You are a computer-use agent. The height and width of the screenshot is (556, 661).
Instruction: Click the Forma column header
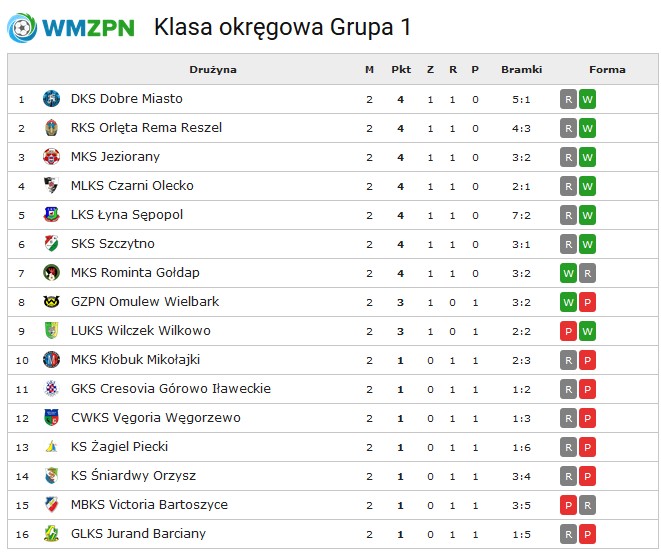pyautogui.click(x=607, y=70)
